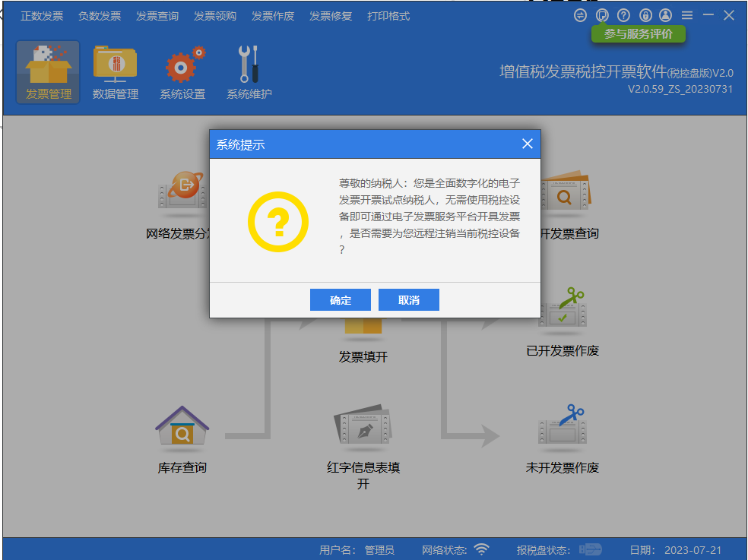Open the 打印格式 menu
The image size is (748, 560).
[x=388, y=16]
